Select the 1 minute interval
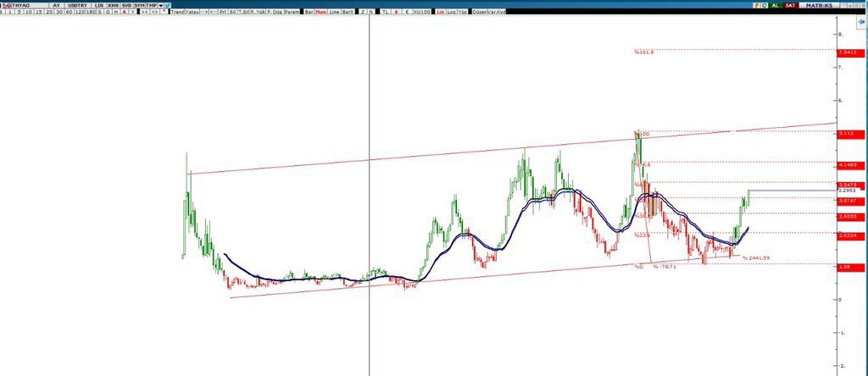Viewport: 868px width, 376px height. tap(10, 12)
